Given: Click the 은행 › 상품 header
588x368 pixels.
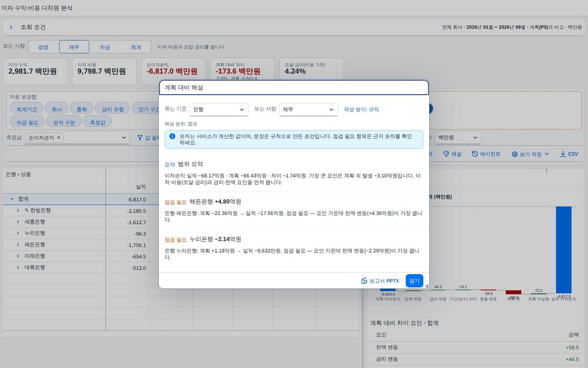Looking at the screenshot, I should pos(19,175).
